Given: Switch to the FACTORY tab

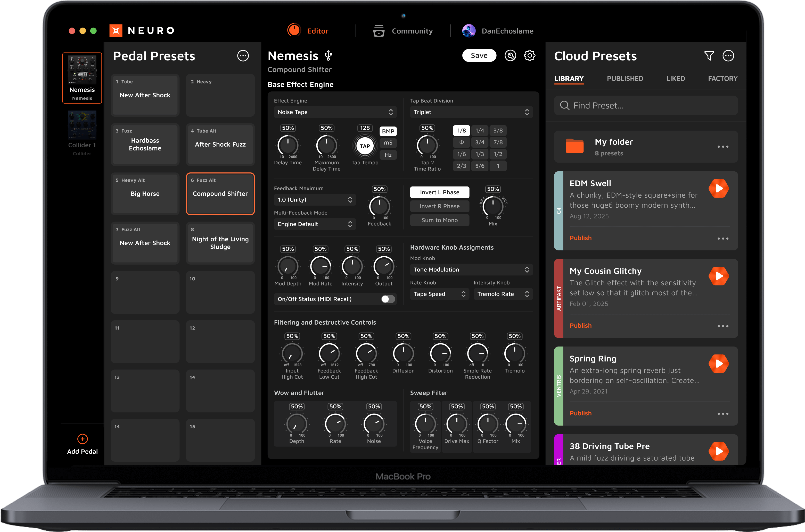Looking at the screenshot, I should click(x=722, y=78).
